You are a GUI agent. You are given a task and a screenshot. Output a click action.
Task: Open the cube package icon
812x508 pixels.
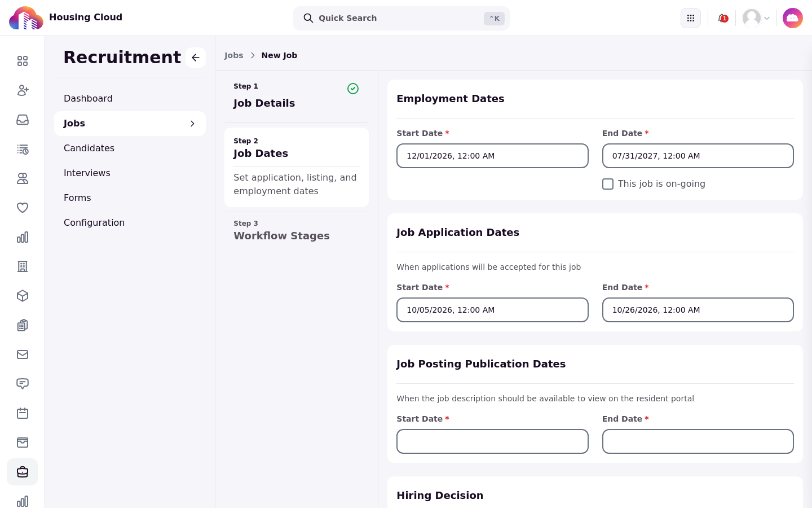[x=23, y=296]
